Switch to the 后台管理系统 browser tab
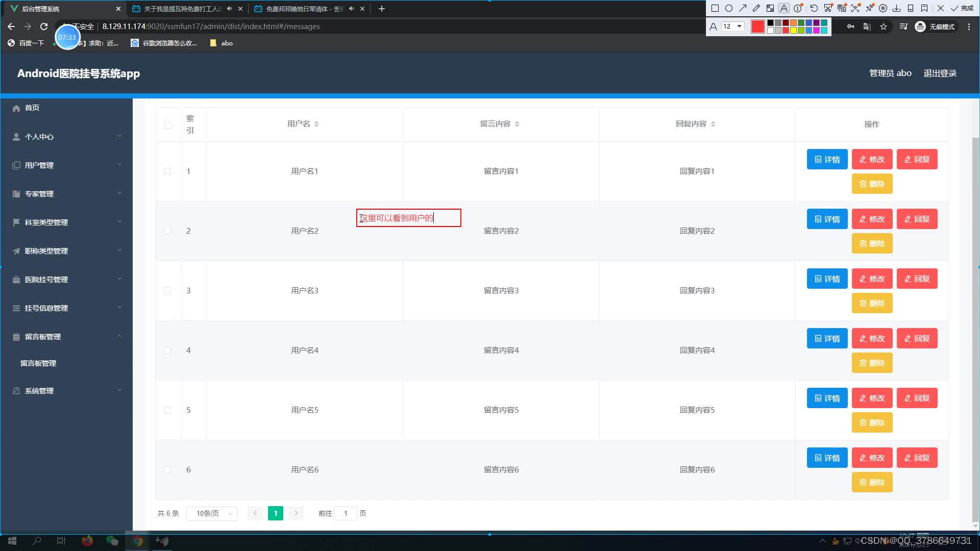Image resolution: width=980 pixels, height=551 pixels. coord(64,9)
